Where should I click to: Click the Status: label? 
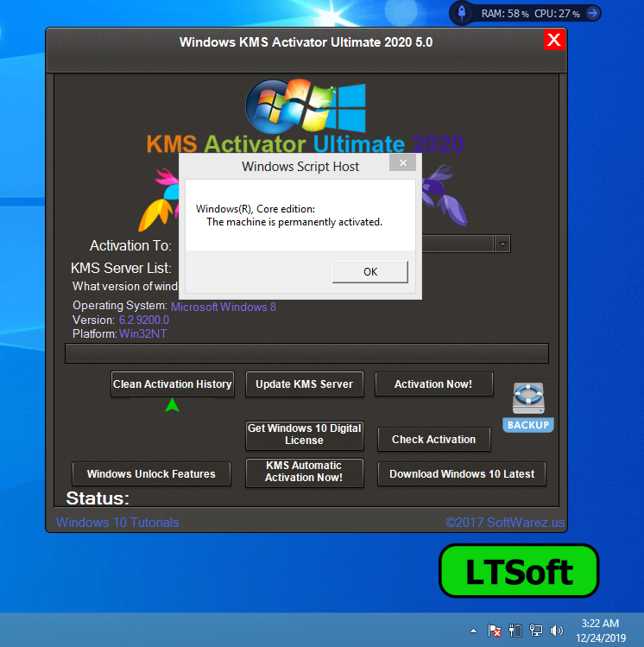coord(98,498)
